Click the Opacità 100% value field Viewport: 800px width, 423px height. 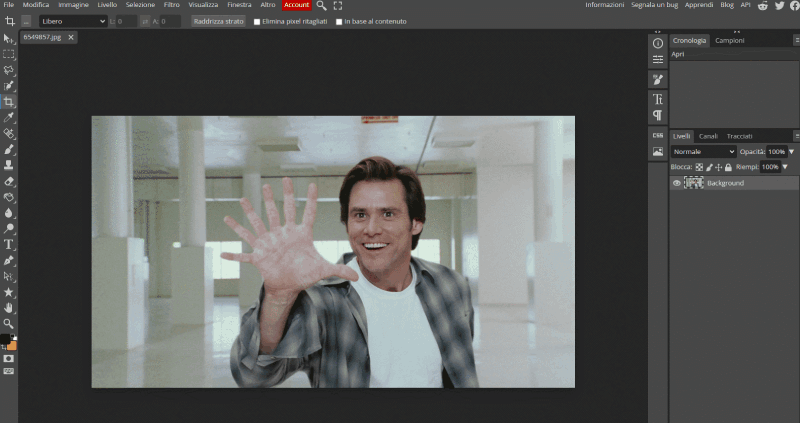pos(777,152)
